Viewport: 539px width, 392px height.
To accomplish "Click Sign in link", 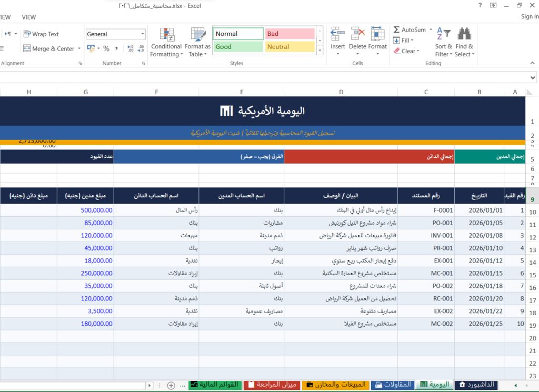I will click(x=530, y=16).
